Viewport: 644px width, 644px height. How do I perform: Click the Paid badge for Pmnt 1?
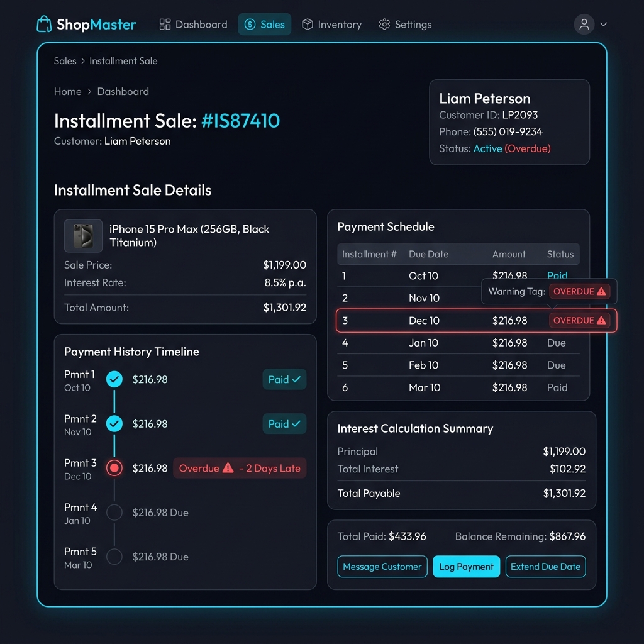[x=284, y=379]
